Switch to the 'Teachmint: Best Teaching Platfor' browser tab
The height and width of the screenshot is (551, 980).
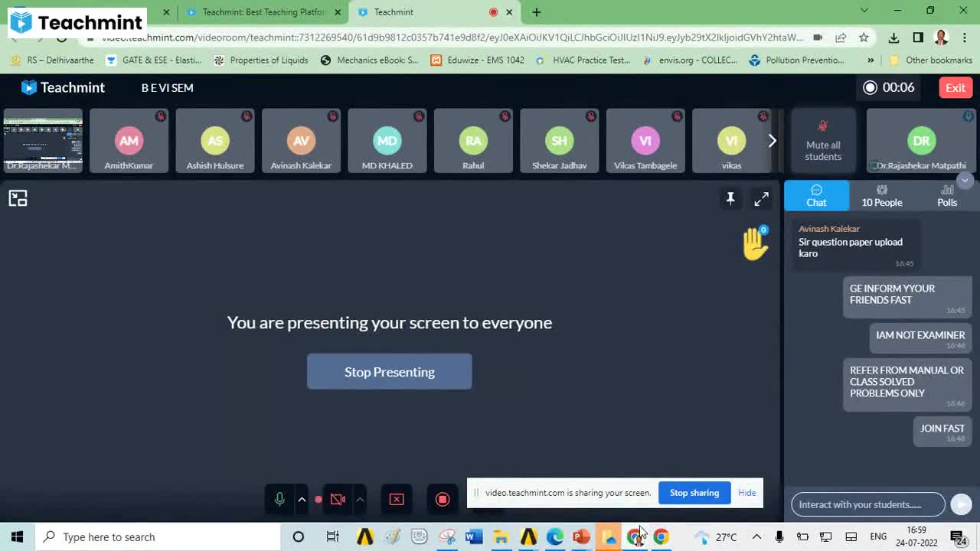point(263,11)
